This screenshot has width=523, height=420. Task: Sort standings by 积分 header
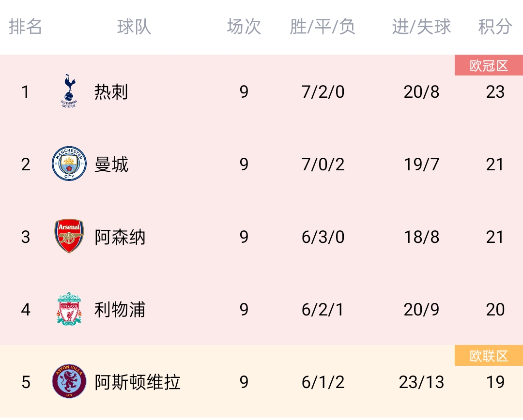495,27
